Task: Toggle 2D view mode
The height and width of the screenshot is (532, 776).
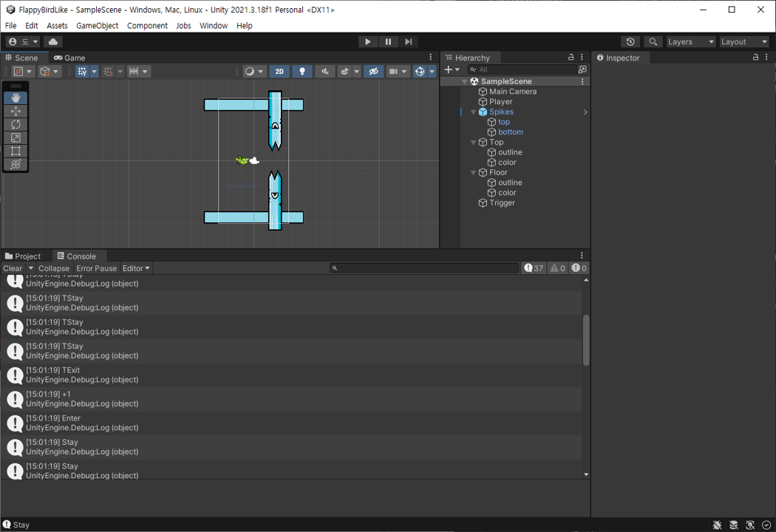Action: point(279,71)
